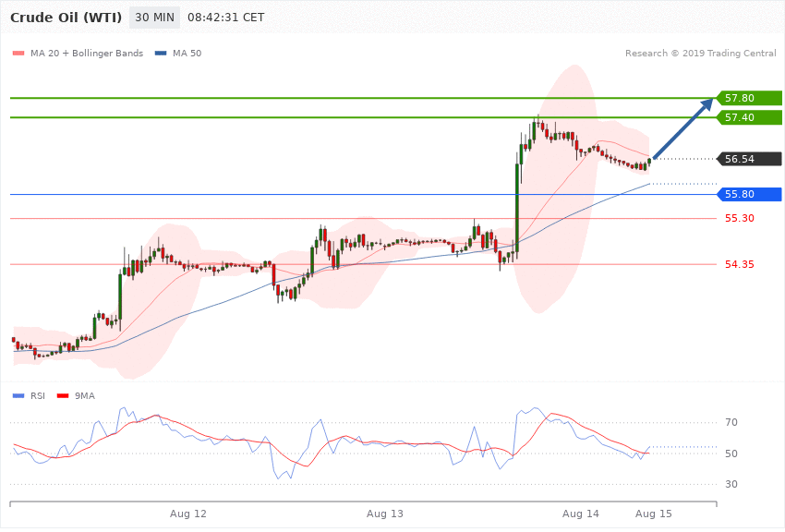Click the RSI 70 level label

coord(731,422)
